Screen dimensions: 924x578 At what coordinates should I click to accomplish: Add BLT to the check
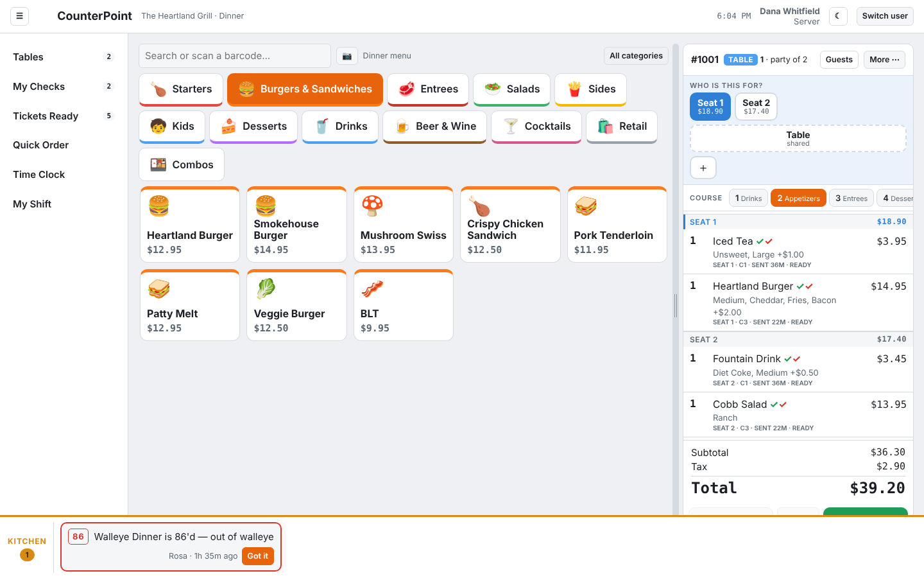[404, 305]
